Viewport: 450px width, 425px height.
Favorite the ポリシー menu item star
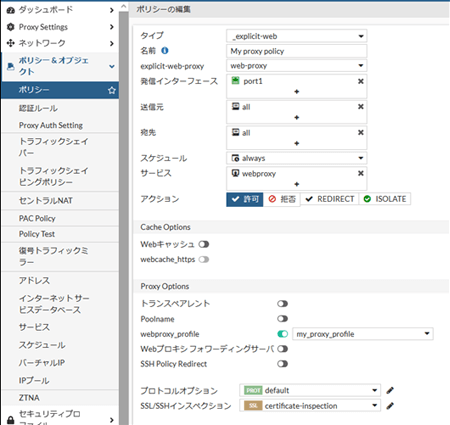click(x=112, y=90)
